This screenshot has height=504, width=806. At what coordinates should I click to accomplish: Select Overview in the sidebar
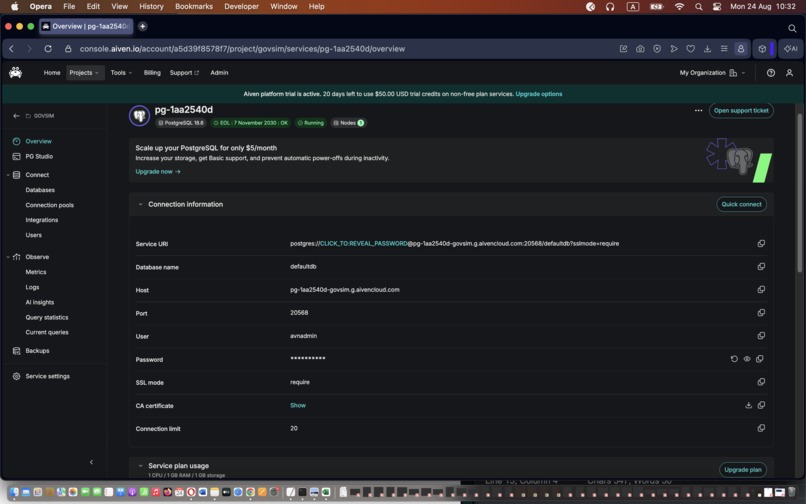point(39,141)
